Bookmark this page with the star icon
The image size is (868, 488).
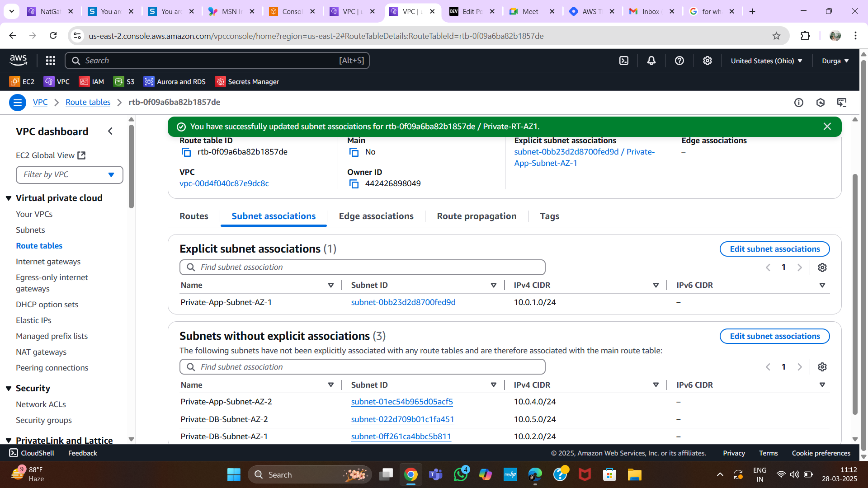coord(776,36)
